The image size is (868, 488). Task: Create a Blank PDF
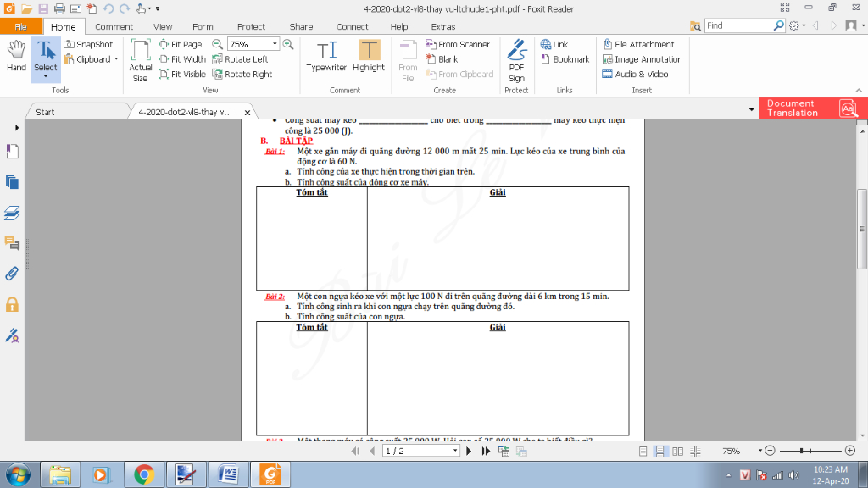coord(442,59)
